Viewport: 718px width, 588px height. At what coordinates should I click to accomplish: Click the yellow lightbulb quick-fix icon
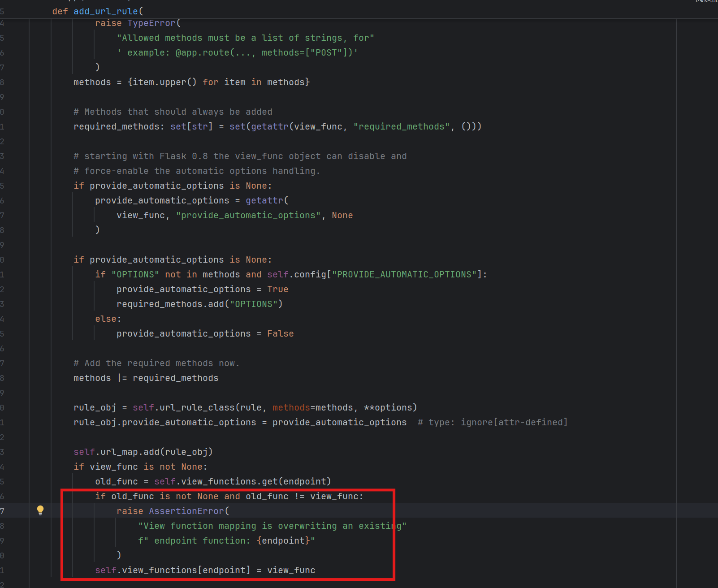(x=40, y=510)
